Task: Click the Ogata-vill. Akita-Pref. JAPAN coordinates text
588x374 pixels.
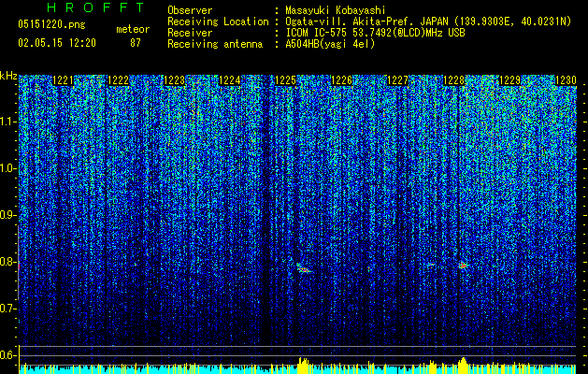Action: [428, 22]
